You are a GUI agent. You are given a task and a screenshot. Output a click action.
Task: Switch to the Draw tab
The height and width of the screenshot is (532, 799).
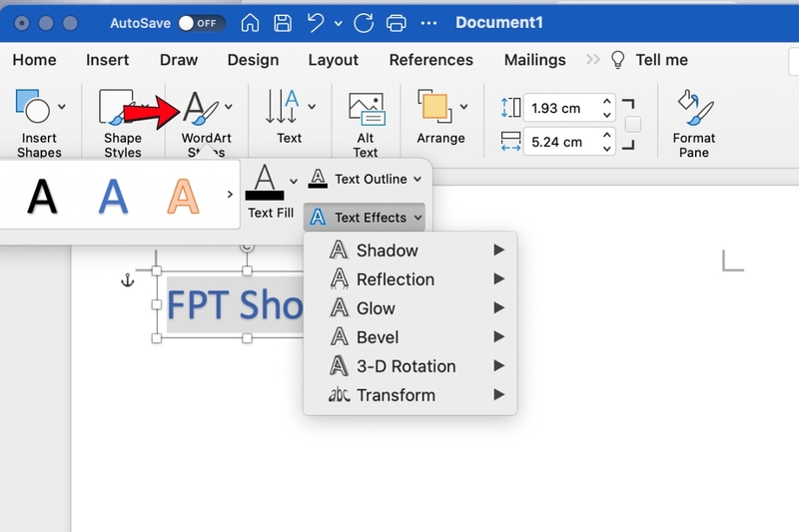179,60
